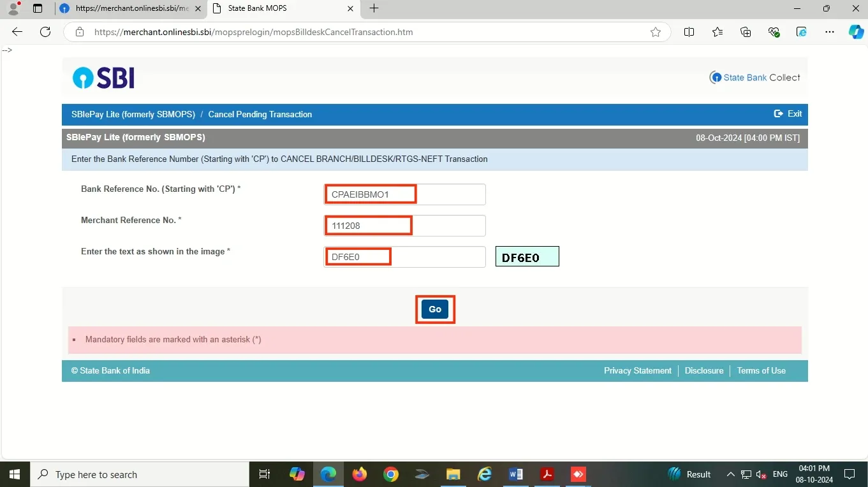Click SBIePay Lite breadcrumb link

pyautogui.click(x=133, y=114)
